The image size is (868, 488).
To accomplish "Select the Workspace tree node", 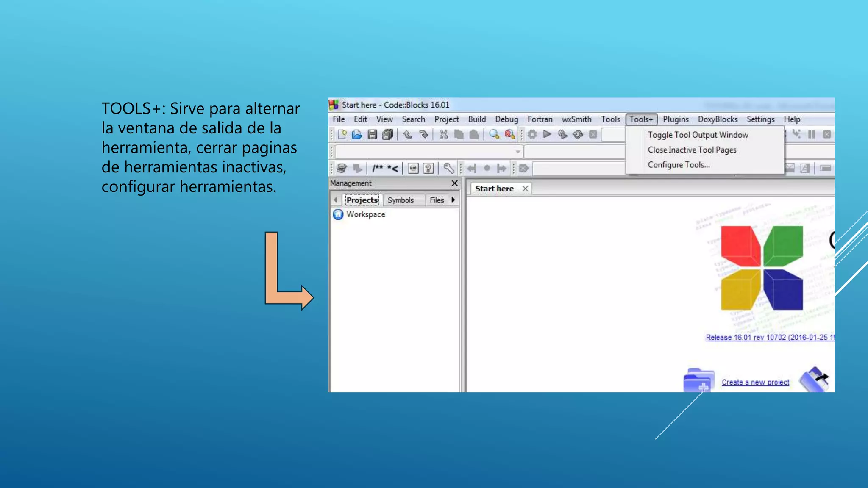I will (x=359, y=214).
